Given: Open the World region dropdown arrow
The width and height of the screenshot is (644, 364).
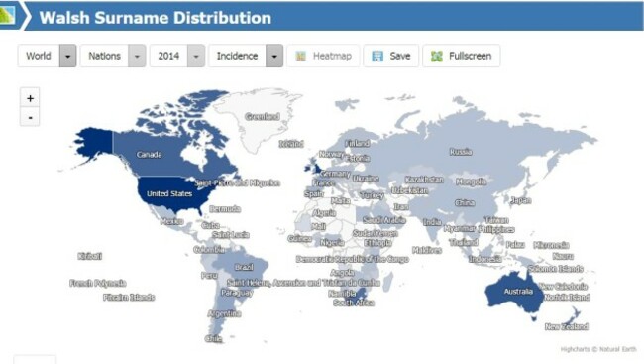Looking at the screenshot, I should [68, 56].
